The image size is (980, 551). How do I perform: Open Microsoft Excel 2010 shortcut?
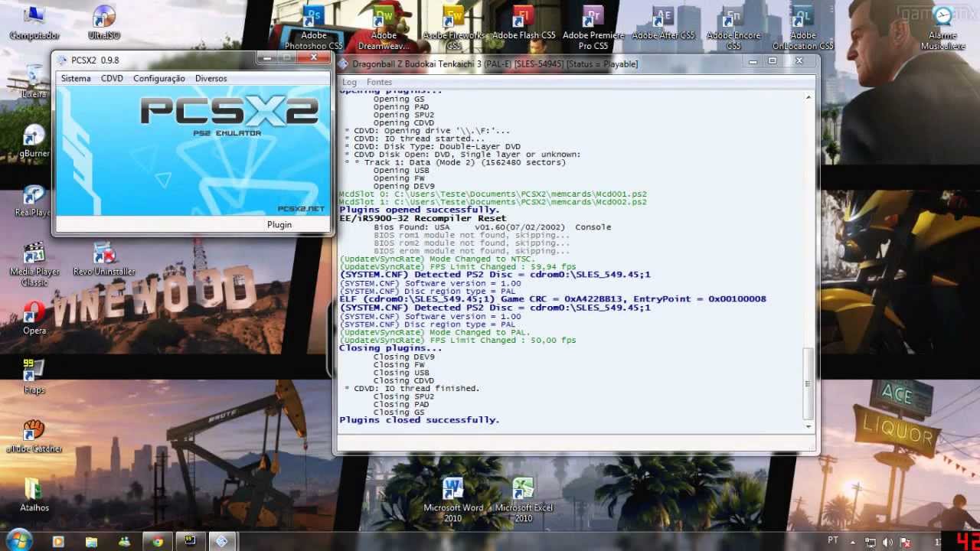point(524,500)
